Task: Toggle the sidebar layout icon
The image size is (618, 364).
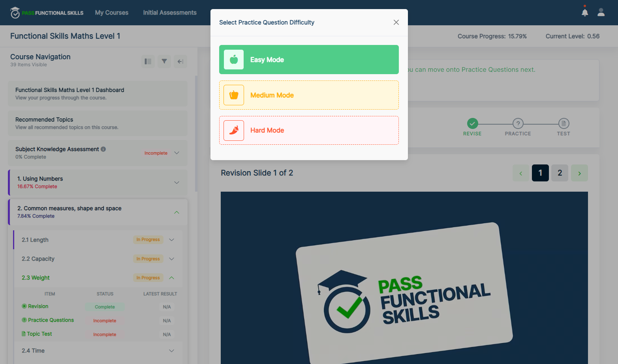Action: 148,62
